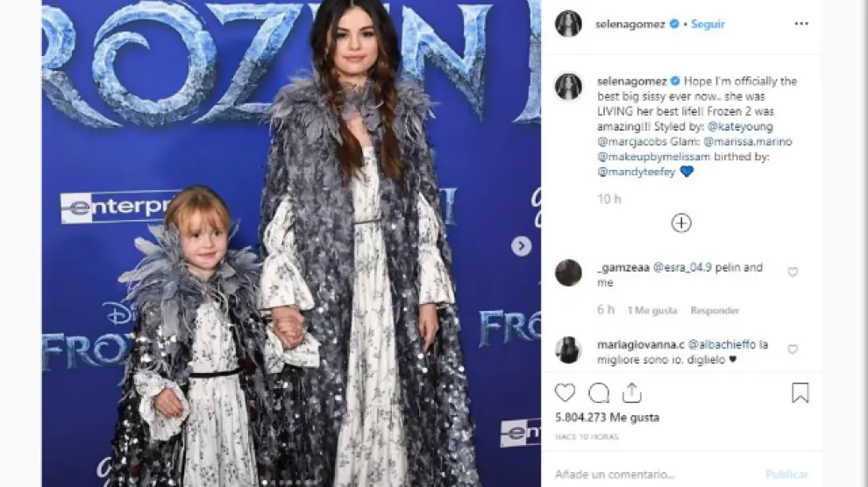The height and width of the screenshot is (487, 868).
Task: Open comments via the speech bubble icon
Action: click(x=599, y=393)
